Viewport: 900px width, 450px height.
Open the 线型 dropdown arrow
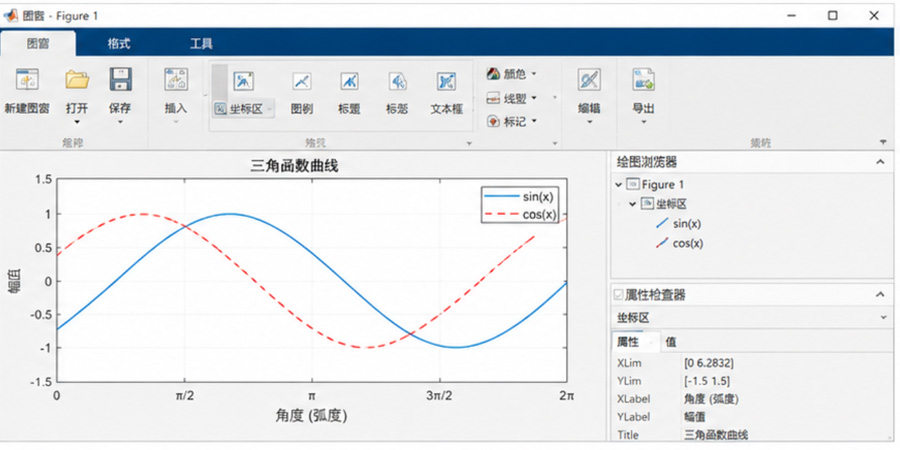pyautogui.click(x=534, y=98)
